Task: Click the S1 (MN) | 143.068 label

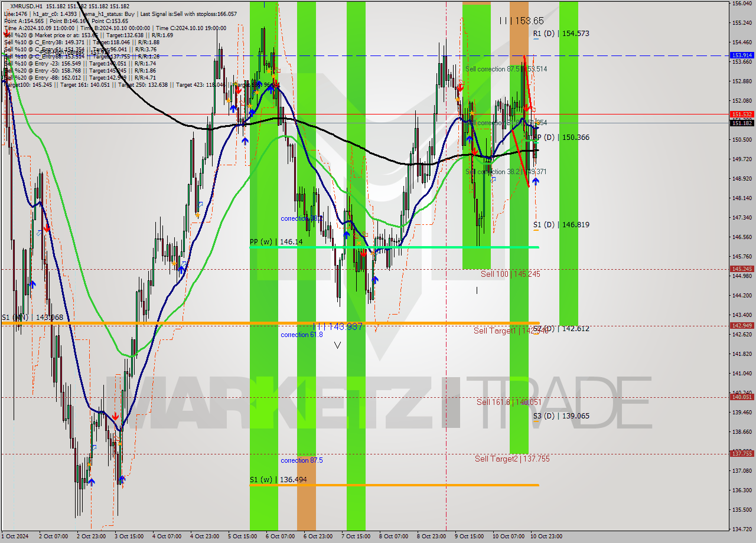Action: (32, 317)
